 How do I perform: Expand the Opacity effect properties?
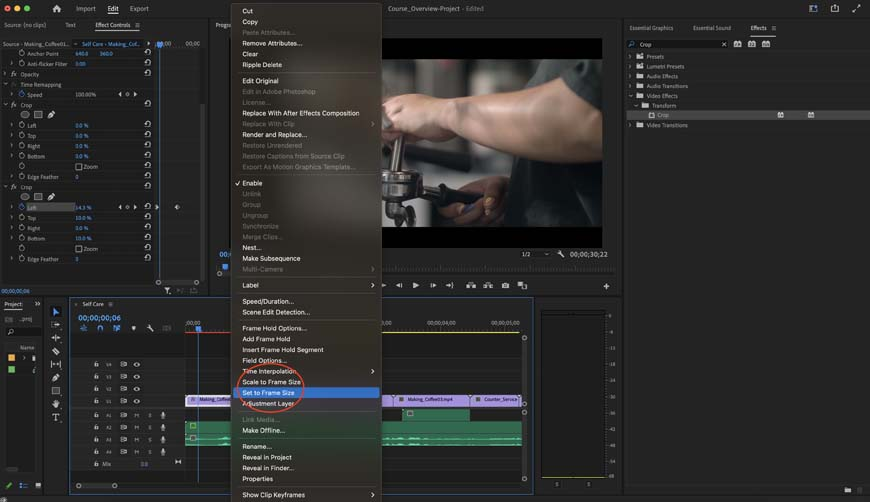(x=6, y=74)
